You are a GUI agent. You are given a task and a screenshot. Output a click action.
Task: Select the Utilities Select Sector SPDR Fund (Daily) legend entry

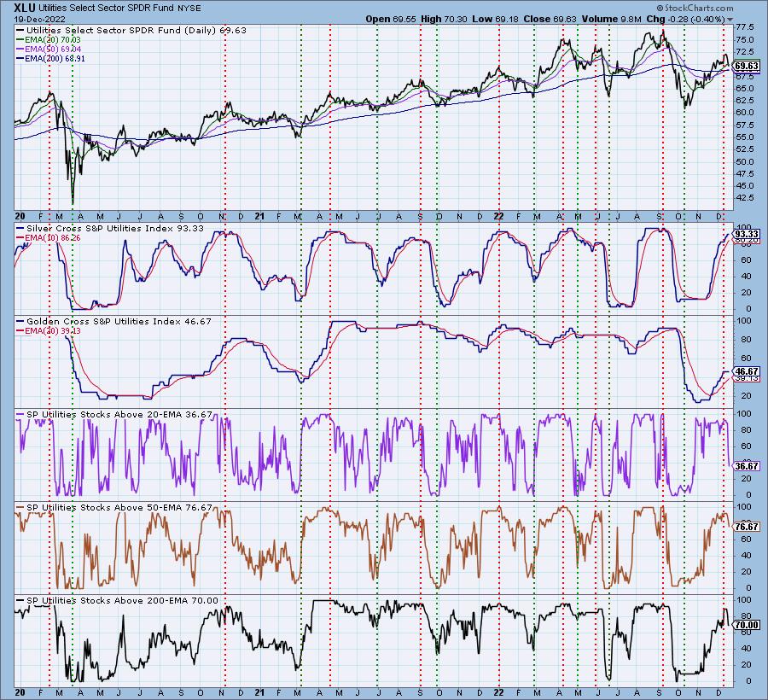[131, 31]
